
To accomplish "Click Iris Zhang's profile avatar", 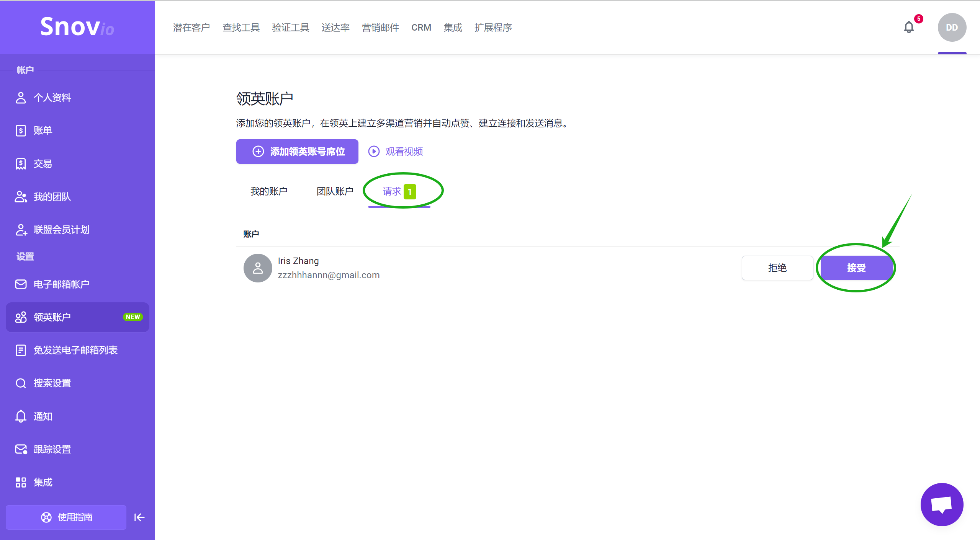I will click(258, 268).
